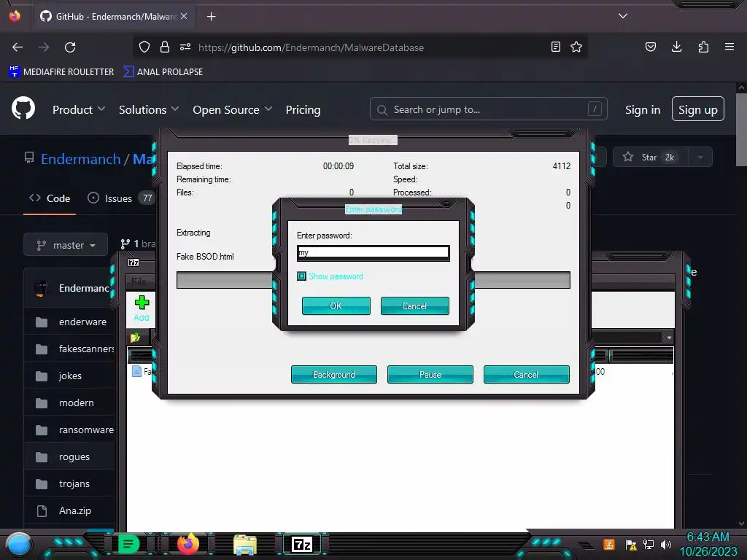Open the Pocket save icon
Viewport: 747px width, 560px height.
[651, 47]
